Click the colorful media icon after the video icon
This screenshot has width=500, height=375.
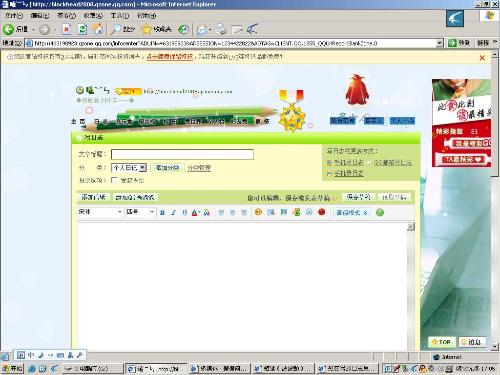296,212
